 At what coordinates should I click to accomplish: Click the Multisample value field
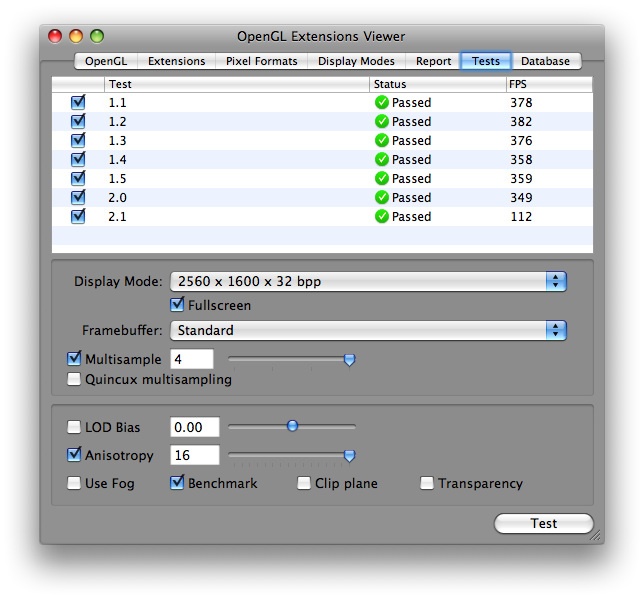pyautogui.click(x=192, y=359)
